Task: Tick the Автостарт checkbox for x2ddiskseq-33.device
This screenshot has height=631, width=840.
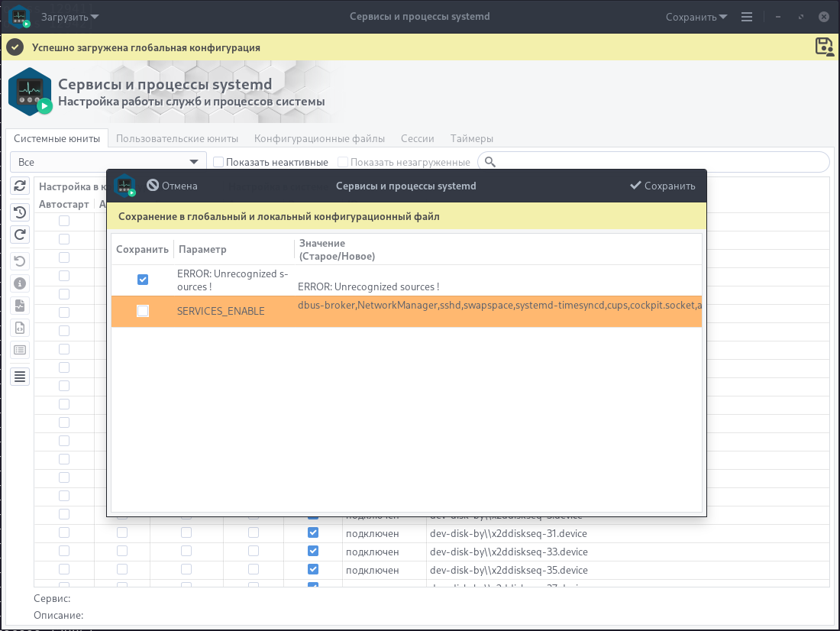Action: pyautogui.click(x=64, y=551)
